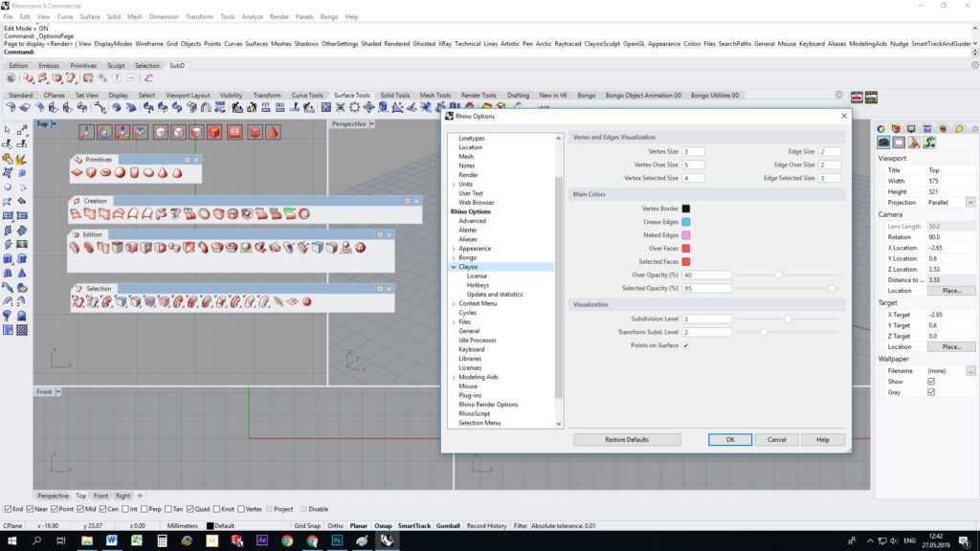Open Microsoft Word from the taskbar

pyautogui.click(x=112, y=540)
